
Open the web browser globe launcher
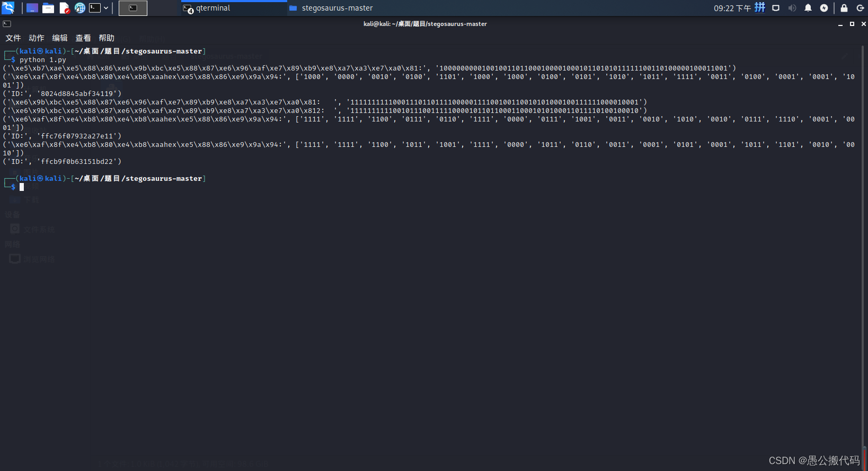pyautogui.click(x=79, y=8)
